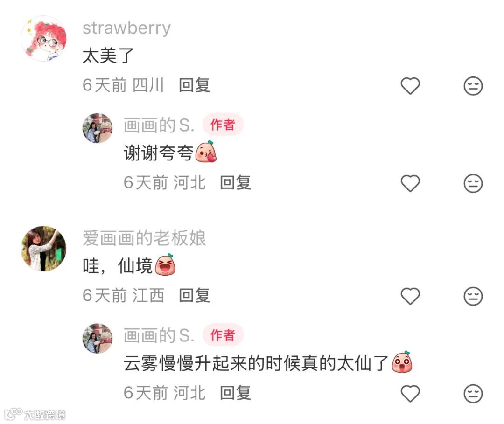
Task: Like the 云雾慢慢升起来 reply
Action: [x=410, y=394]
